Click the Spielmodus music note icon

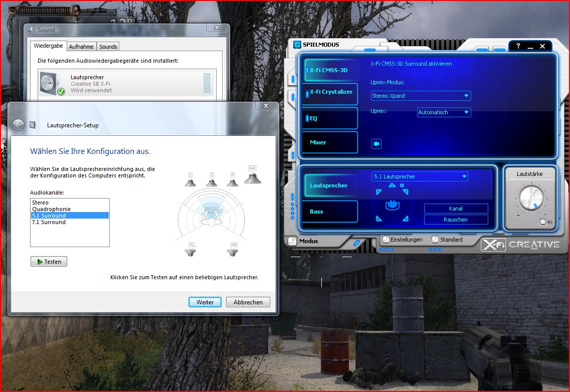click(297, 45)
